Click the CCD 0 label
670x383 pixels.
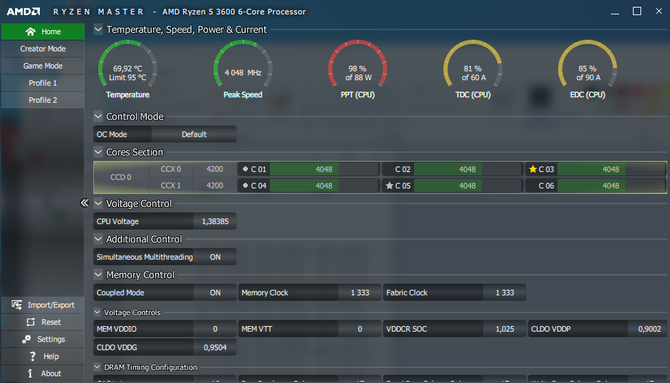121,177
